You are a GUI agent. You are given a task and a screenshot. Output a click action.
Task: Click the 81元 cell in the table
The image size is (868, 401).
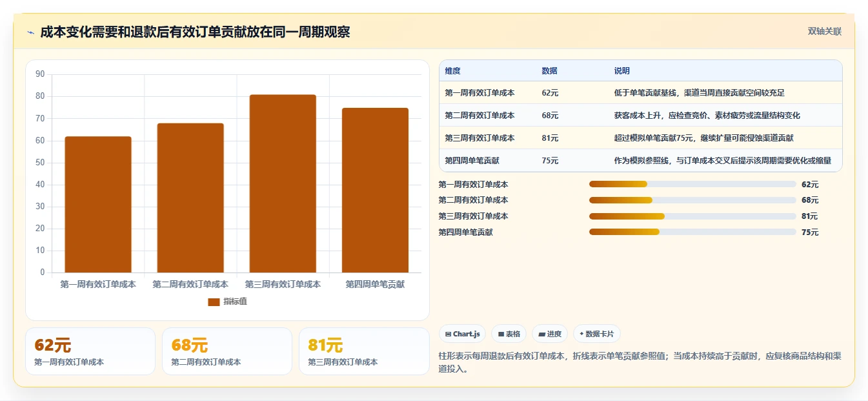[x=550, y=138]
